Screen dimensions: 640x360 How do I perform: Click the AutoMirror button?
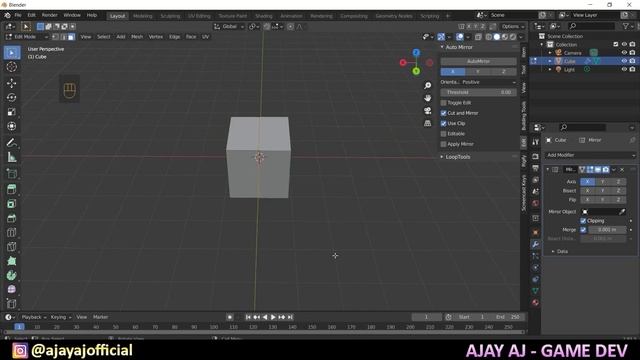pos(478,61)
